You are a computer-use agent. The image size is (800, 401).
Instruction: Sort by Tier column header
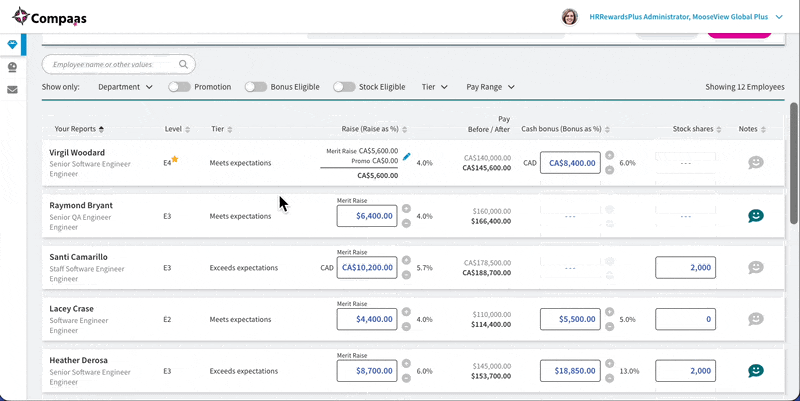tap(221, 129)
